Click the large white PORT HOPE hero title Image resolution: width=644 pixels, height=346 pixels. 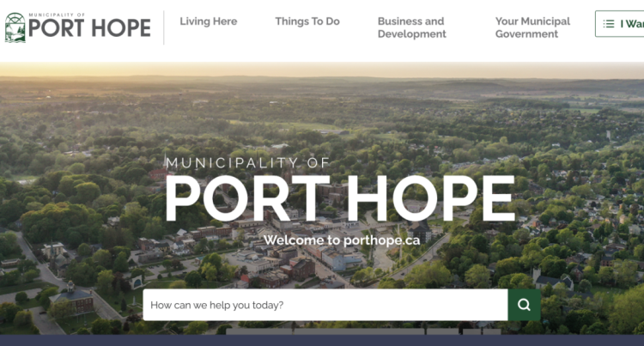coord(340,198)
